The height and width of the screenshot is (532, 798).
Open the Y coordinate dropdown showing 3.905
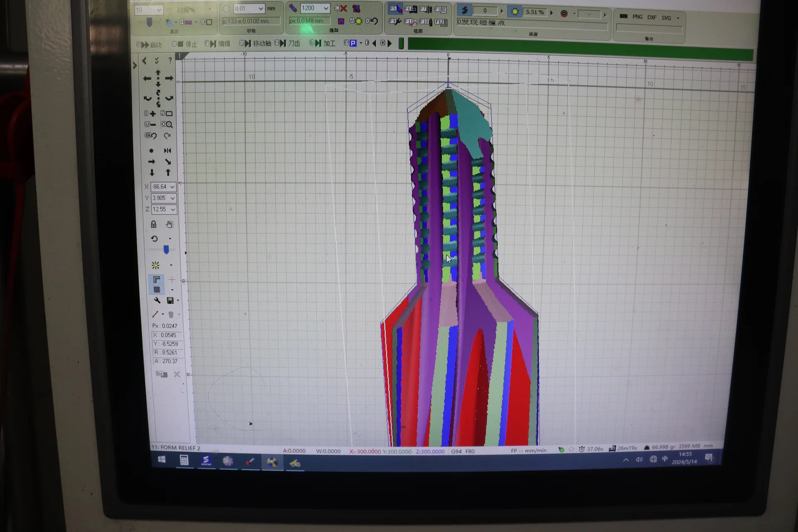tap(172, 198)
